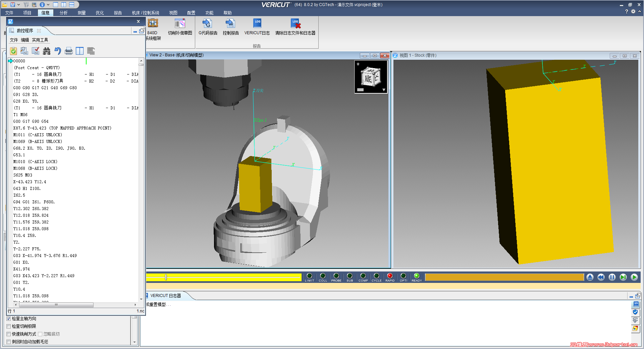This screenshot has height=349, width=644.
Task: Click the binoculars find icon
Action: tap(47, 51)
